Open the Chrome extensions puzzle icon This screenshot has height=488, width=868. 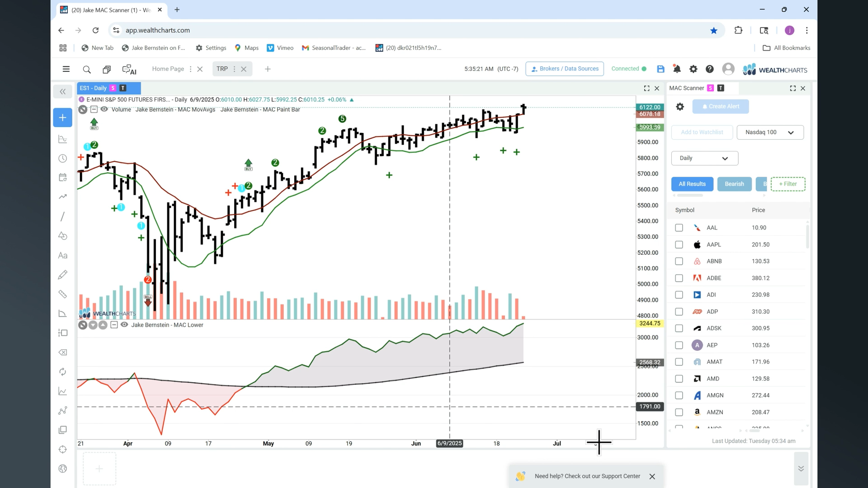[738, 30]
